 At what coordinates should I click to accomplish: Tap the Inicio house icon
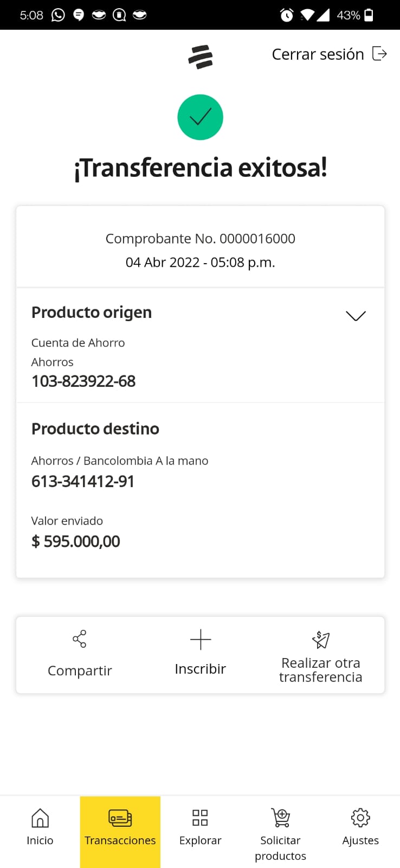pos(40,818)
